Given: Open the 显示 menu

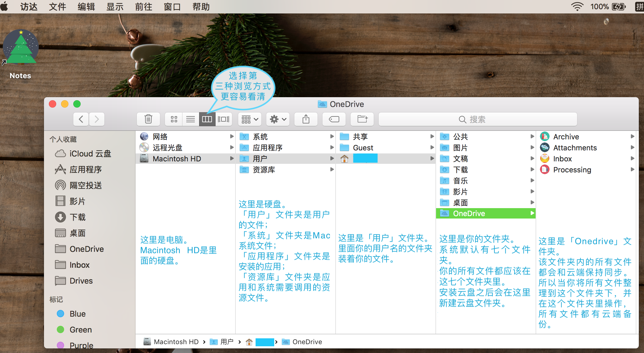Looking at the screenshot, I should pyautogui.click(x=115, y=6).
